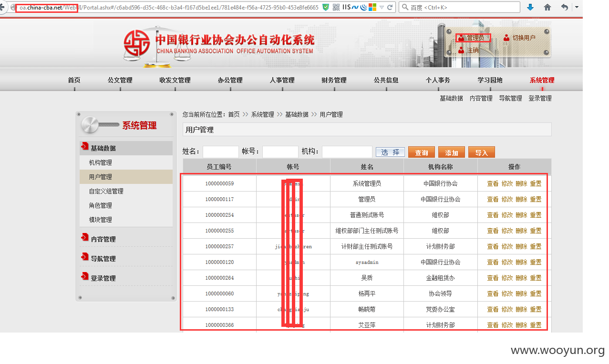Go to browser home page icon

point(547,7)
